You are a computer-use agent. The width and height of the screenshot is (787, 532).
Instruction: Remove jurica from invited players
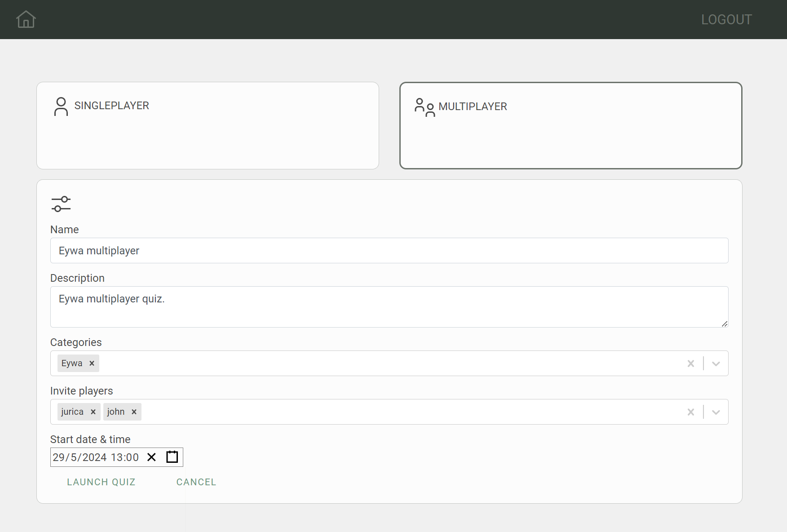click(x=93, y=412)
